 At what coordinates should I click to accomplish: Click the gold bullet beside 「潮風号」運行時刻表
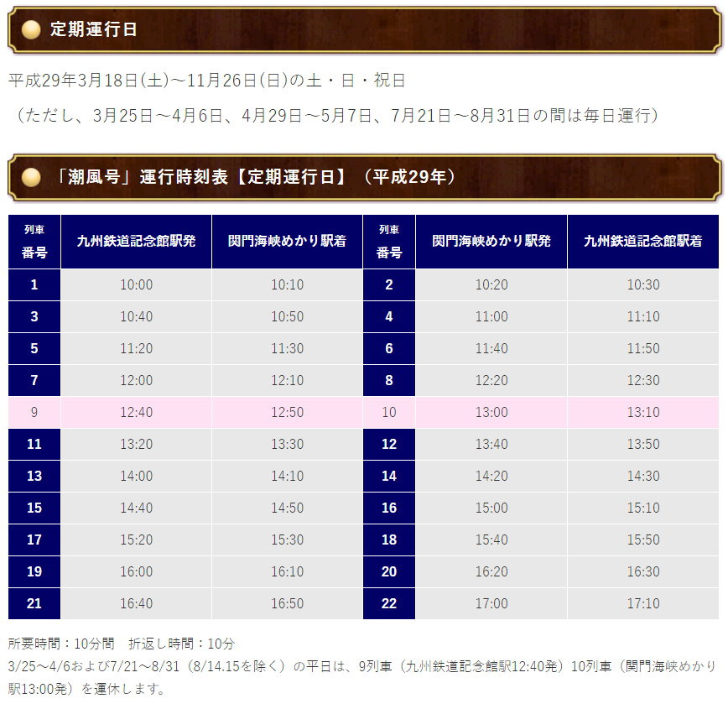(31, 177)
